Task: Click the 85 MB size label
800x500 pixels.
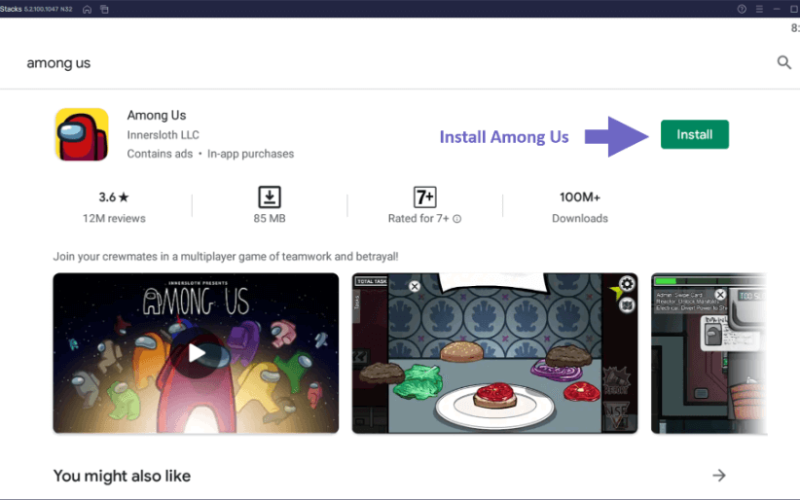Action: 269,218
